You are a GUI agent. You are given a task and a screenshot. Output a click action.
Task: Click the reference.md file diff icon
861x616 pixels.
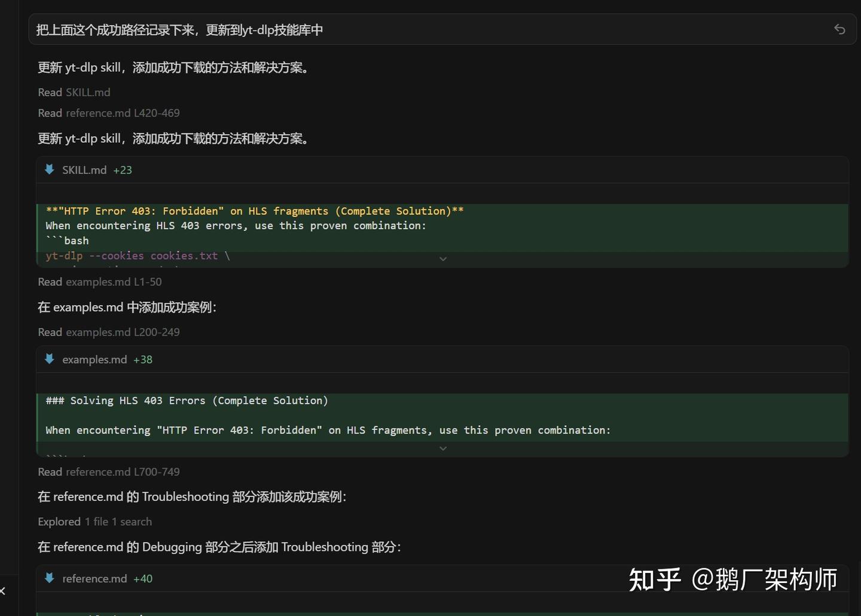click(x=50, y=578)
